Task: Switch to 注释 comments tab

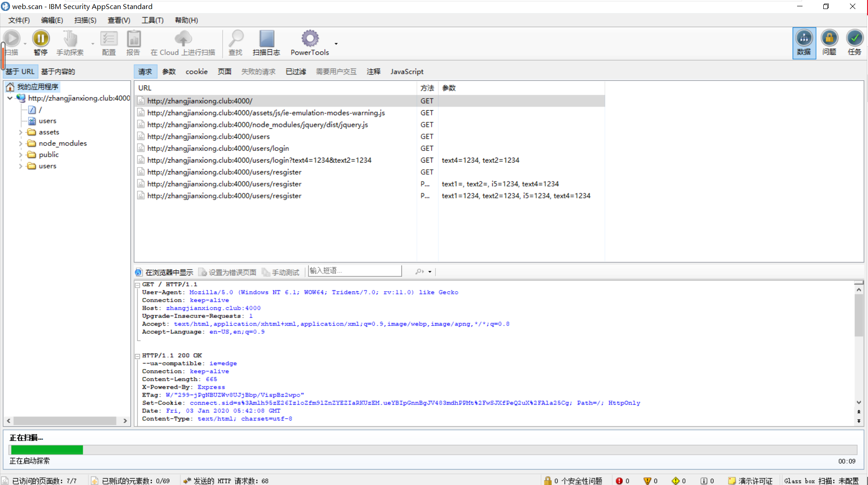Action: pos(373,72)
